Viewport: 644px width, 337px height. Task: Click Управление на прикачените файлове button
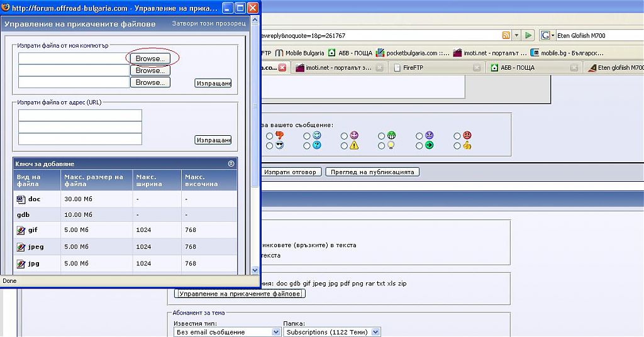(x=240, y=294)
